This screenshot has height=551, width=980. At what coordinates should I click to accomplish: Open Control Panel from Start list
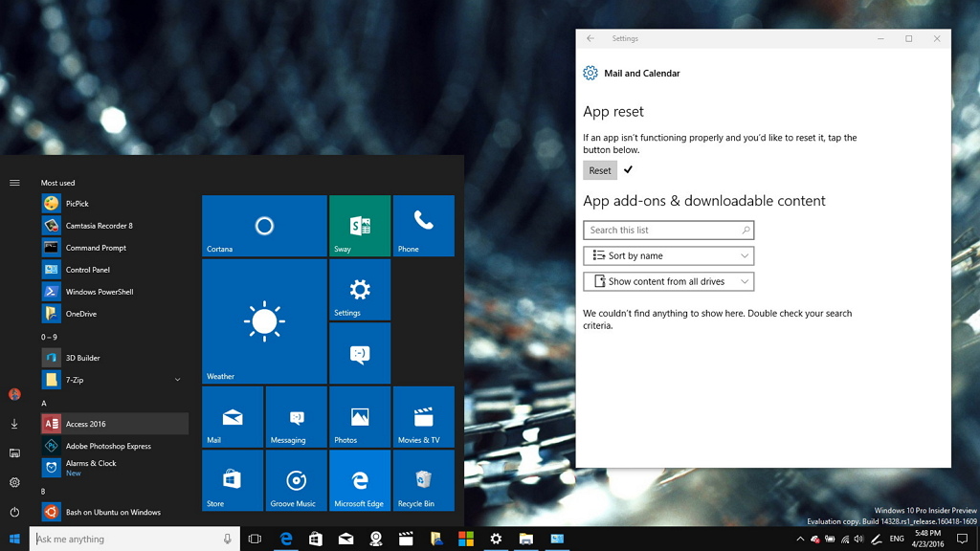point(115,269)
